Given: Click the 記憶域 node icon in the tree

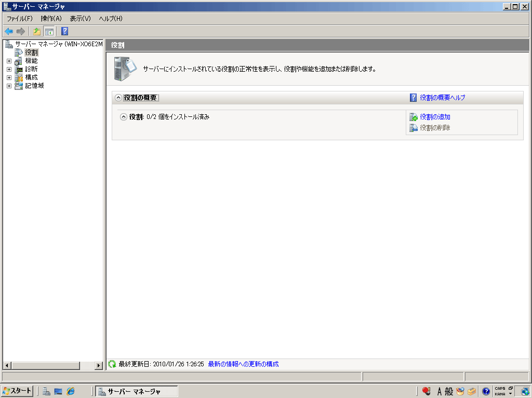Looking at the screenshot, I should click(x=19, y=86).
